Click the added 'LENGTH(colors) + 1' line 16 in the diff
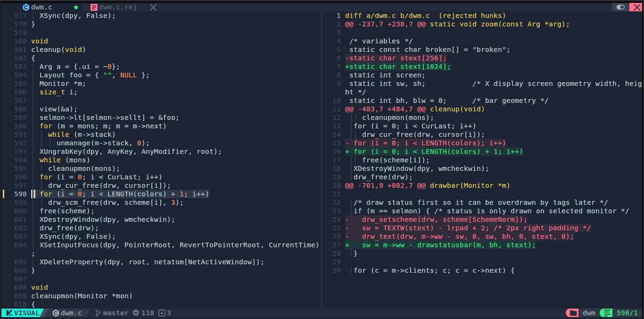Screen dimensions: 644x319 coord(434,151)
